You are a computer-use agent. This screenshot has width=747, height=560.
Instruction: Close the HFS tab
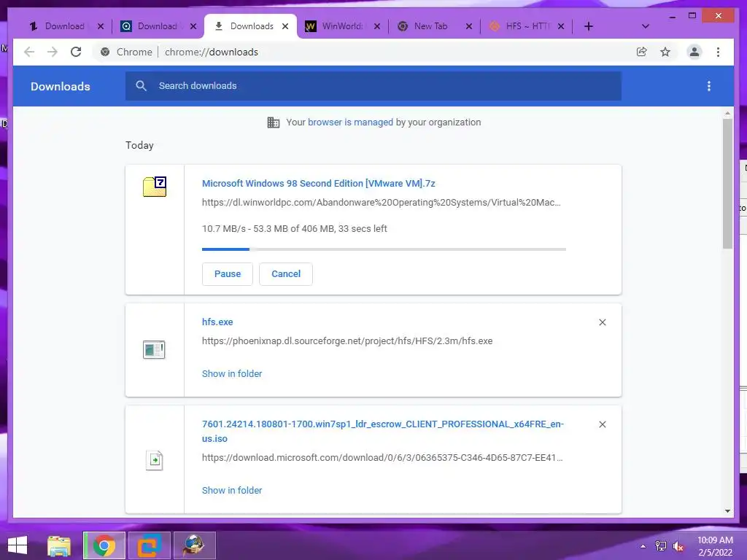click(x=561, y=26)
